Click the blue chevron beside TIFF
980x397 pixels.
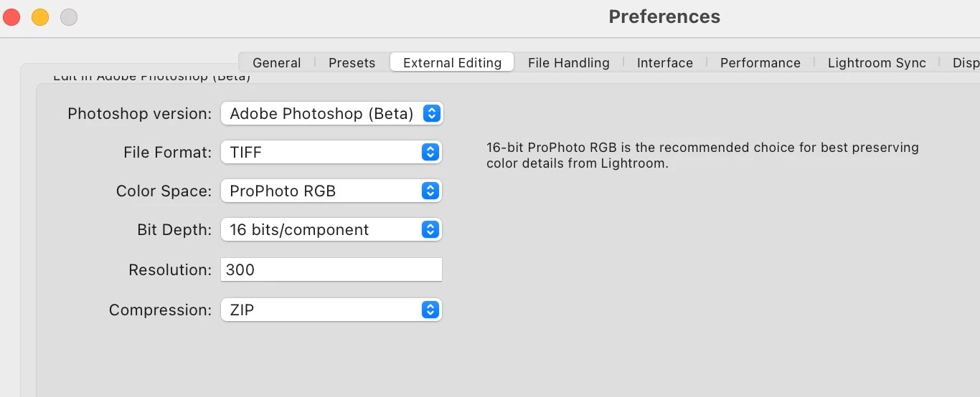(x=430, y=152)
